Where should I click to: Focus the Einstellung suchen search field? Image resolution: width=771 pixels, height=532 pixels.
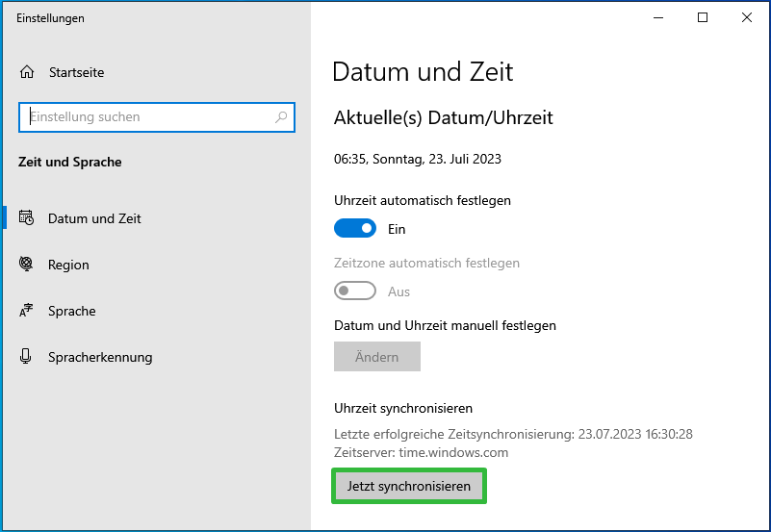click(x=157, y=117)
